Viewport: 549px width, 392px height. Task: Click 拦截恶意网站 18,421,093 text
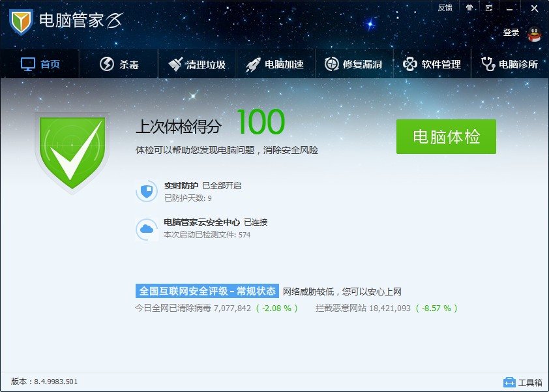[363, 309]
